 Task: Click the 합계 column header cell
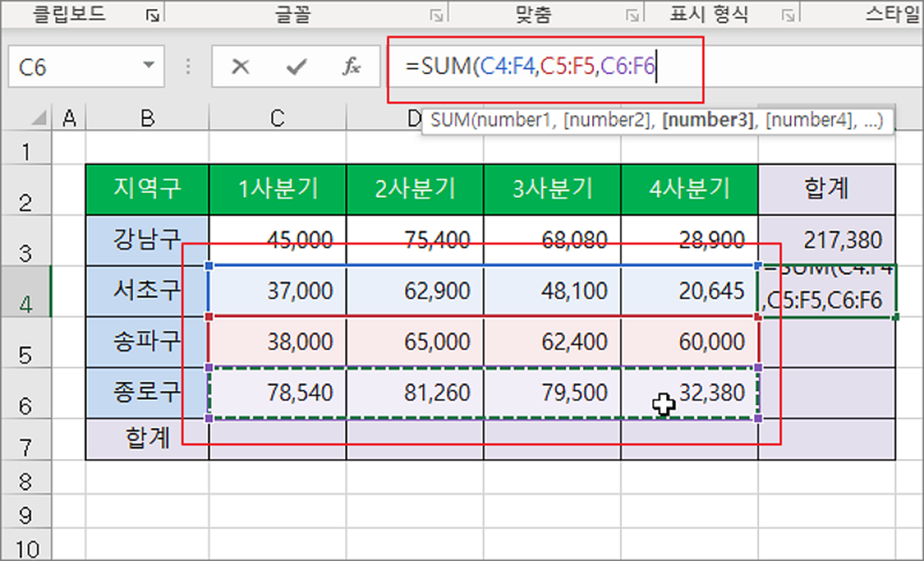pos(826,189)
